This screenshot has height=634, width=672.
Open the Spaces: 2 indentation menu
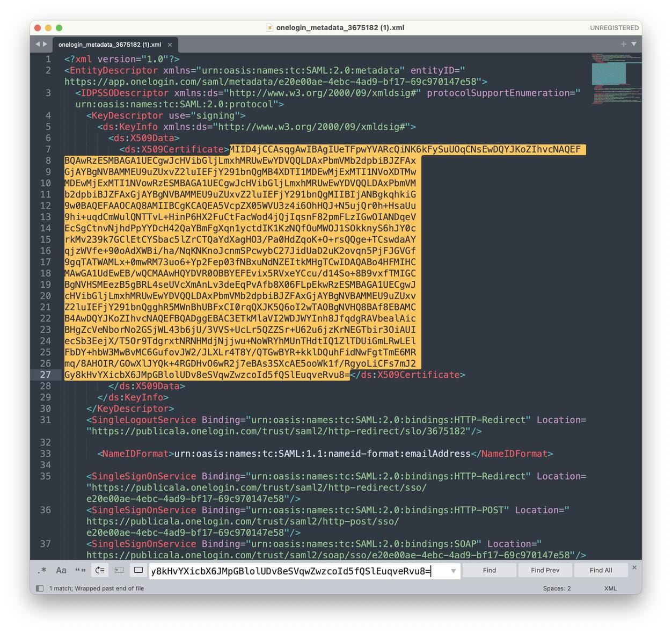[557, 588]
